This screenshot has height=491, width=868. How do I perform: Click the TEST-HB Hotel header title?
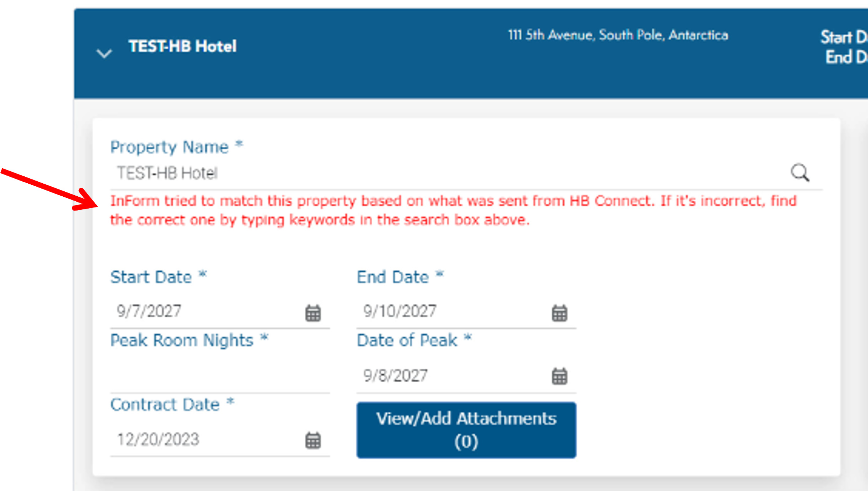click(x=182, y=46)
